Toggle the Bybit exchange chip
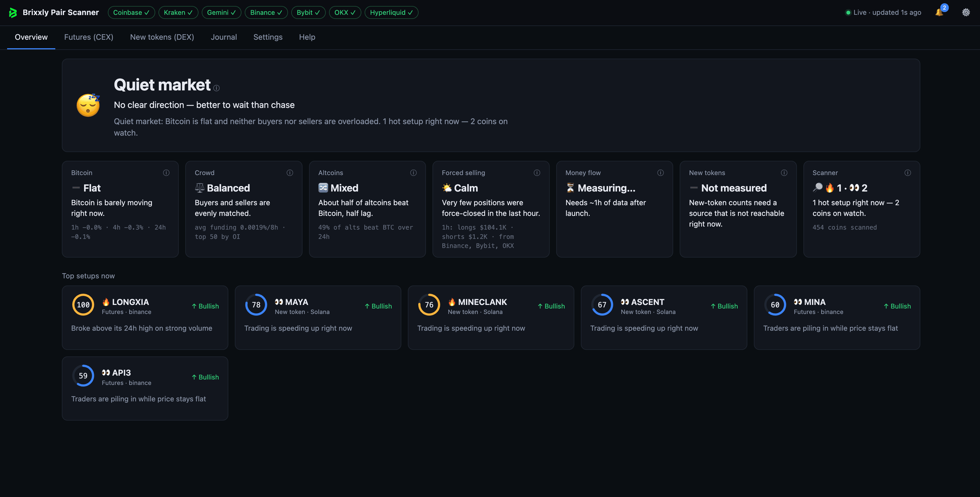This screenshot has width=980, height=497. 308,13
